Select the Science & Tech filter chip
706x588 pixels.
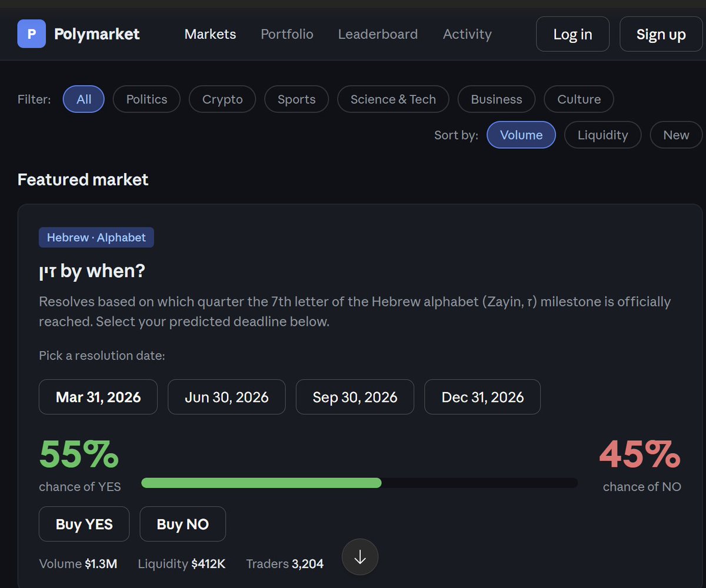[393, 99]
